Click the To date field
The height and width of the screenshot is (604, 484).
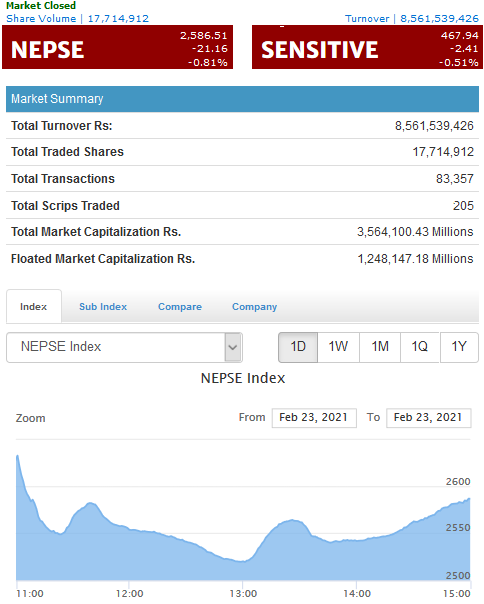pos(429,418)
